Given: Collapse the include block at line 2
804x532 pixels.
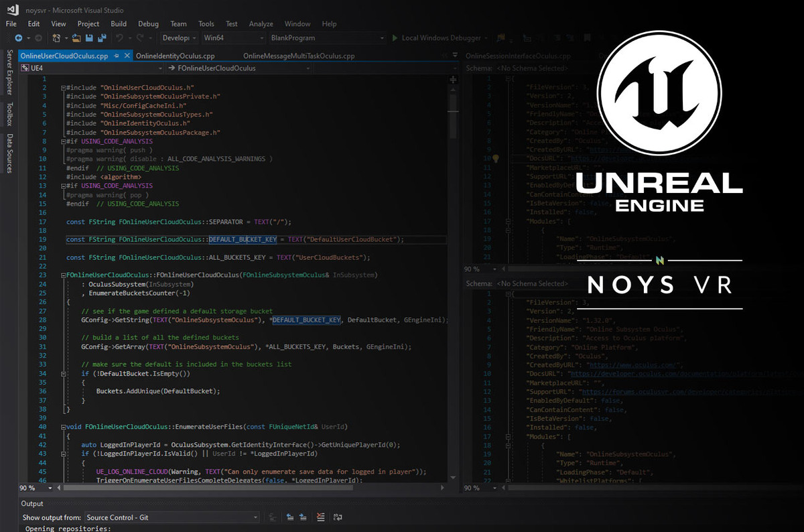Looking at the screenshot, I should [63, 88].
